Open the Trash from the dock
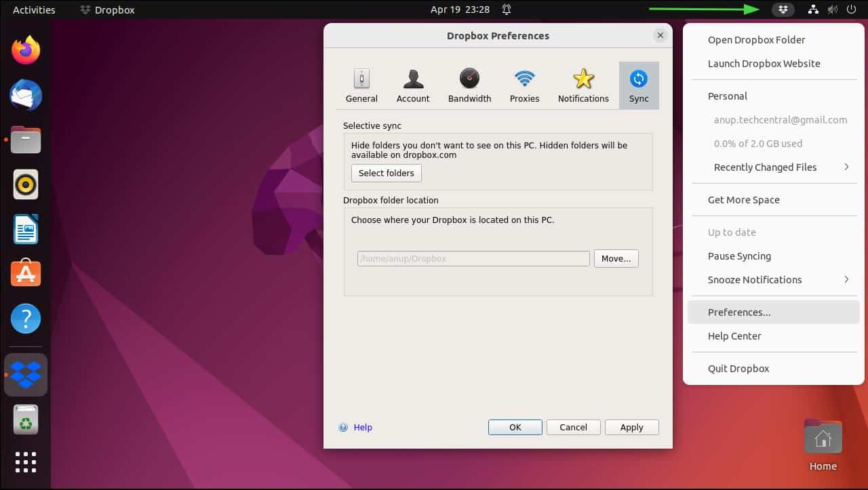868x490 pixels. pos(26,420)
